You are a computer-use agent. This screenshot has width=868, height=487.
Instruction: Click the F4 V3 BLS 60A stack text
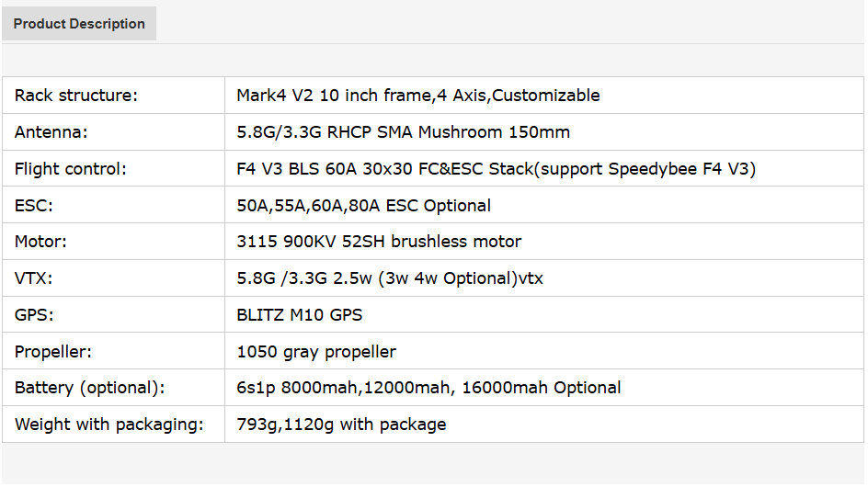(x=496, y=169)
